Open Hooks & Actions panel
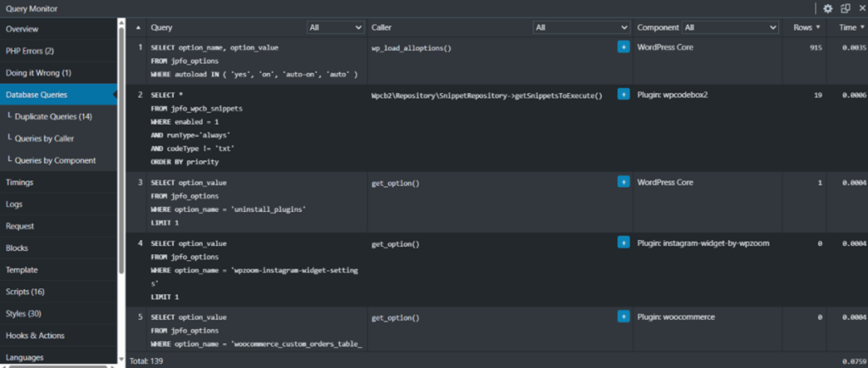The height and width of the screenshot is (368, 868). (58, 335)
